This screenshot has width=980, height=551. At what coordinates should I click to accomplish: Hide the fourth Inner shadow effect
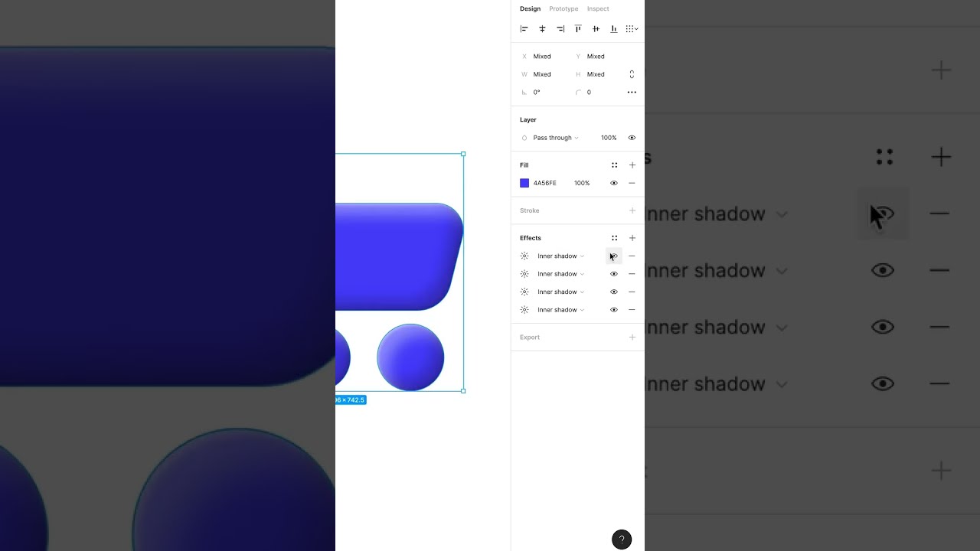point(614,310)
